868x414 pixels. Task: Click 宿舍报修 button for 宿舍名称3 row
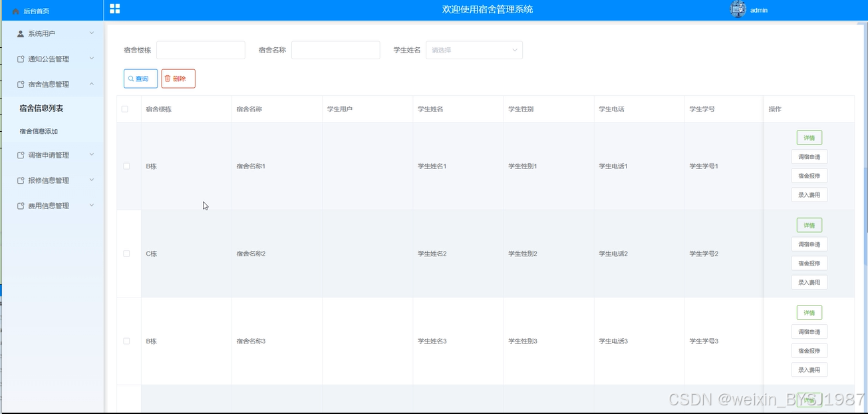809,351
